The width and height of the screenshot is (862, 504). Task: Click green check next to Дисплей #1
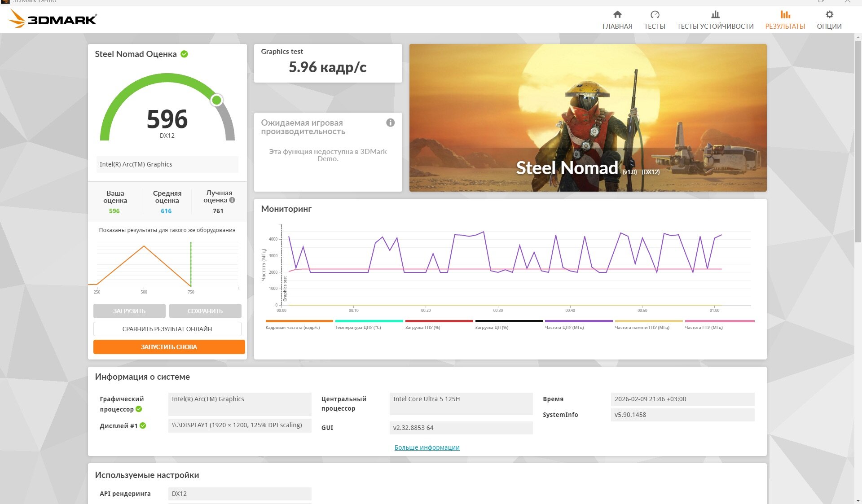tap(143, 425)
